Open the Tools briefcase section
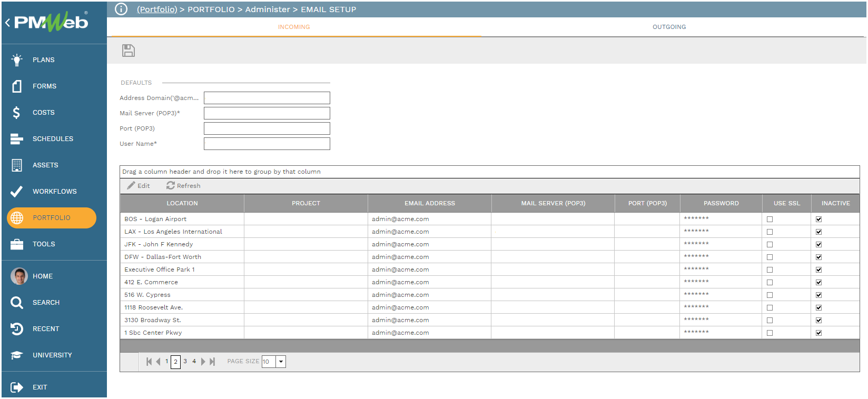The image size is (868, 399). (17, 244)
